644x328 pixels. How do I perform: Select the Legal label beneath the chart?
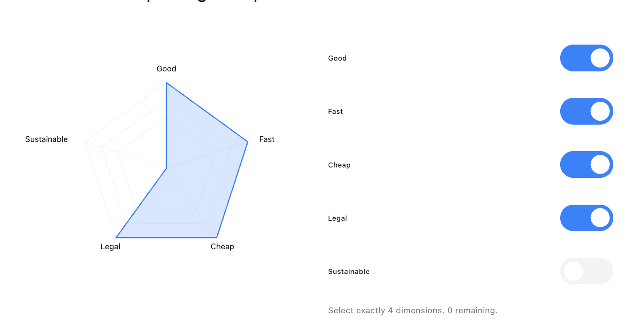(110, 246)
